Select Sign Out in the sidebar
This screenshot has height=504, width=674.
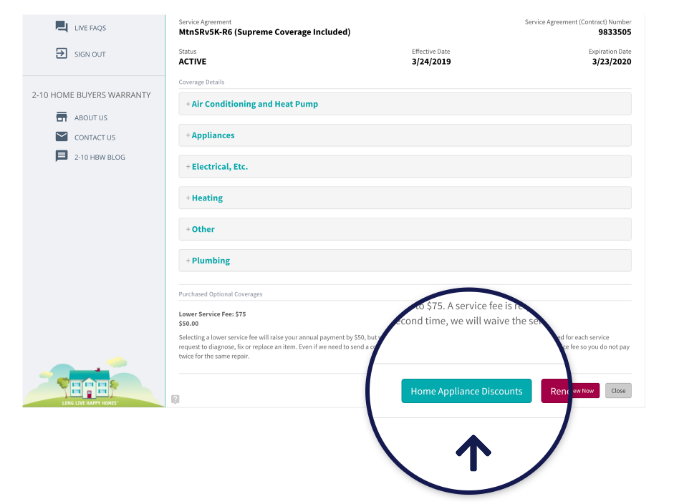[90, 54]
